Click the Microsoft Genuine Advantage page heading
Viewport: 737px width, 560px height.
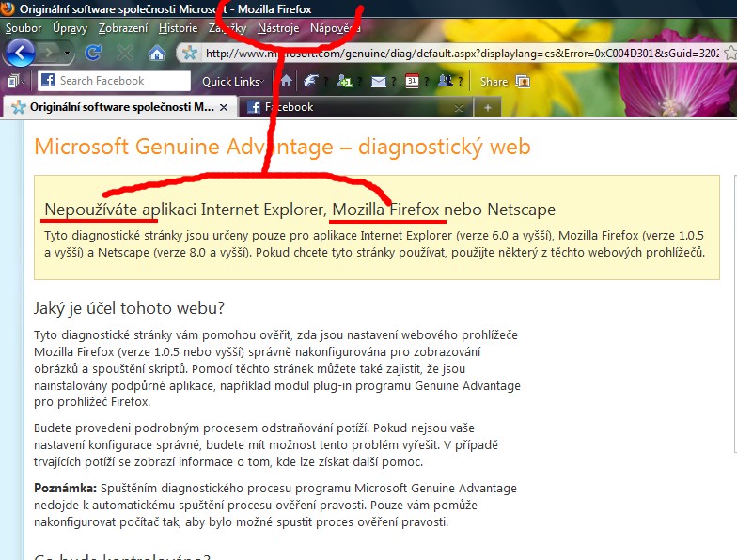(x=282, y=147)
